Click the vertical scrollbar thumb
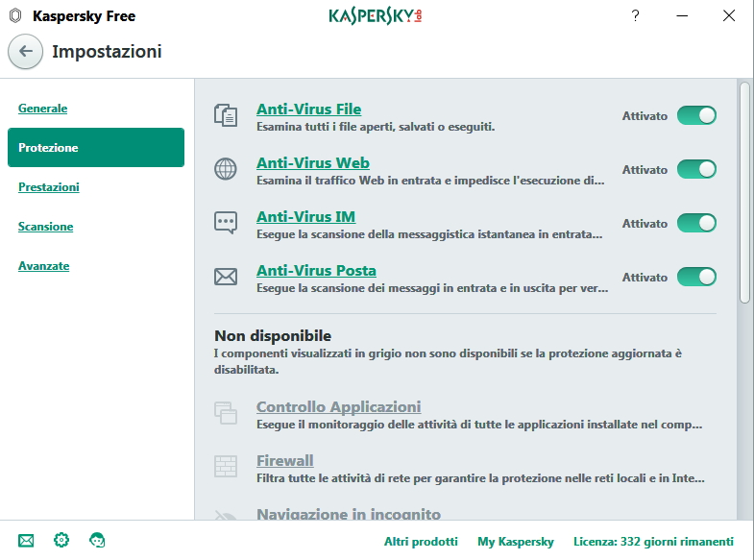Viewport: 754px width, 560px height. coord(744,193)
